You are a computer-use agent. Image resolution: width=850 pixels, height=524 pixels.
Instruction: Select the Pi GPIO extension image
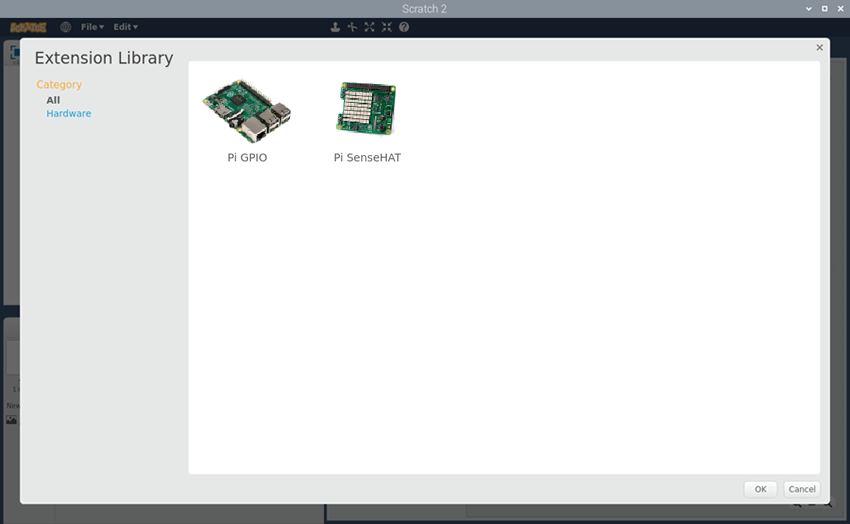(247, 111)
